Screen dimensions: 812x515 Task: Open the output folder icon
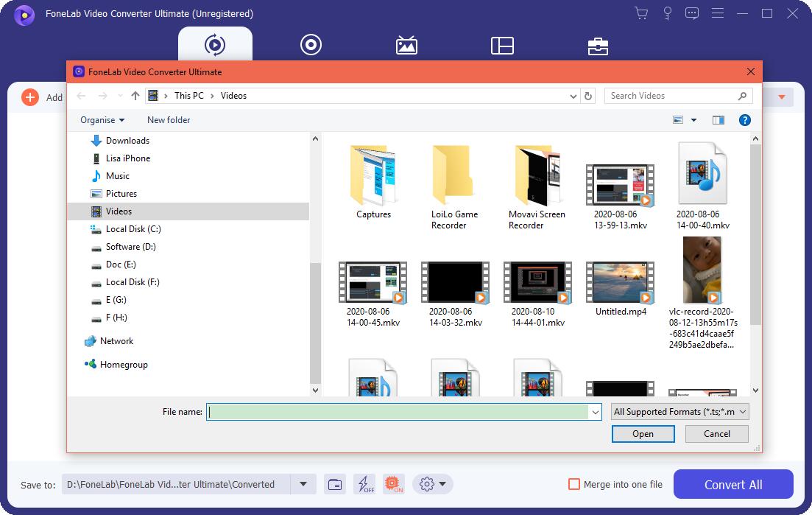pyautogui.click(x=335, y=485)
